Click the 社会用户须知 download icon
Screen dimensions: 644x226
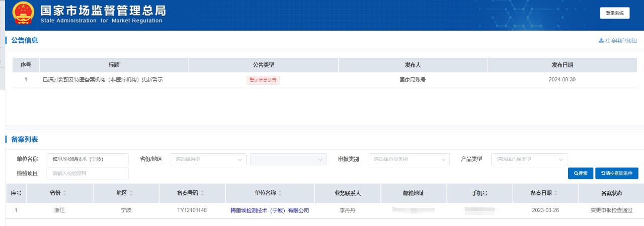[x=601, y=41]
